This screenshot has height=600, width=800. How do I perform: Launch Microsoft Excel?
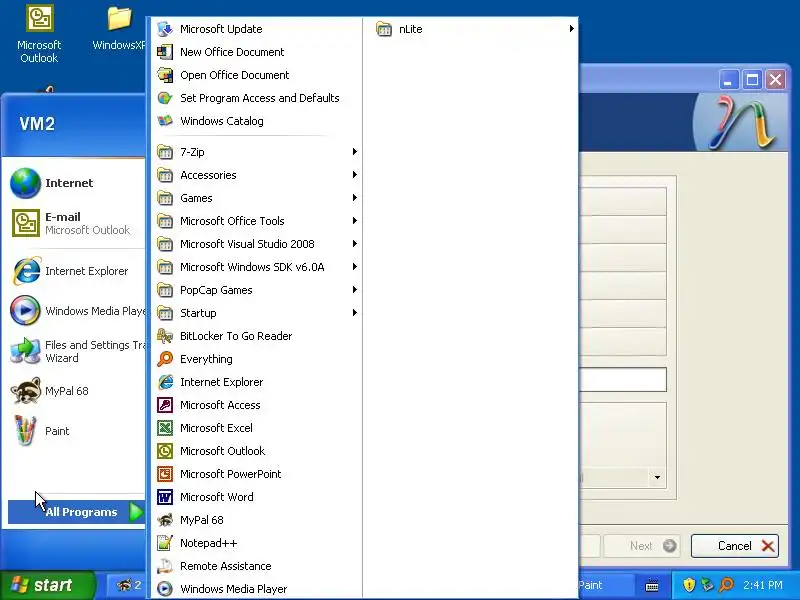(x=257, y=428)
